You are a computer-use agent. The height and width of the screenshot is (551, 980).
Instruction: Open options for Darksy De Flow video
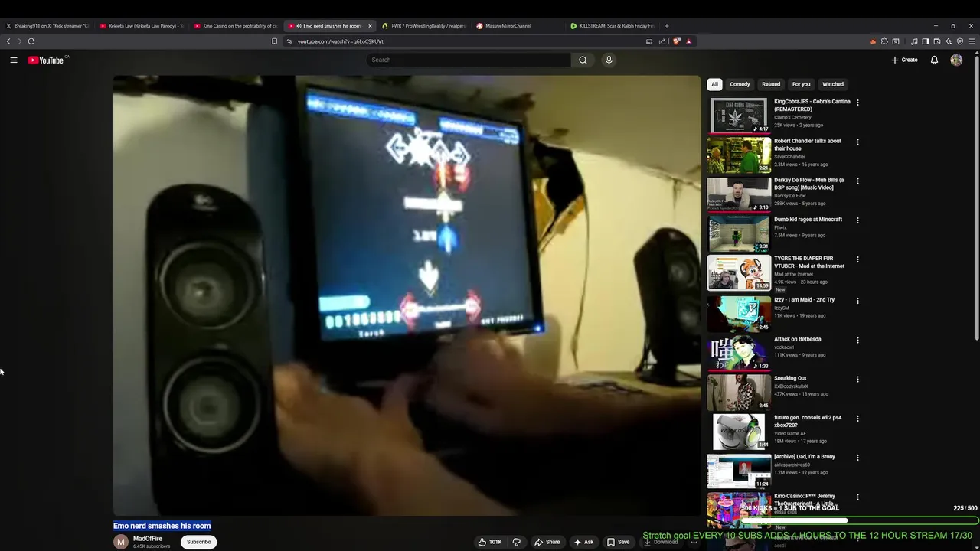(x=857, y=181)
